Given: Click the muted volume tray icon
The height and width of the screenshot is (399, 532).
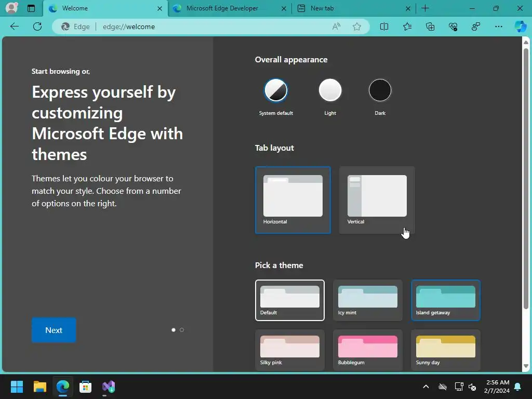Looking at the screenshot, I should click(472, 387).
